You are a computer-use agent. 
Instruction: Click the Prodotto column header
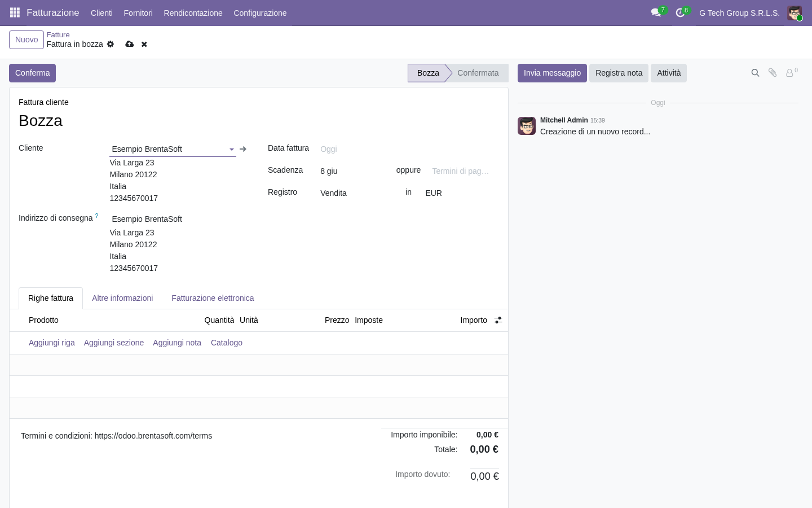click(43, 320)
